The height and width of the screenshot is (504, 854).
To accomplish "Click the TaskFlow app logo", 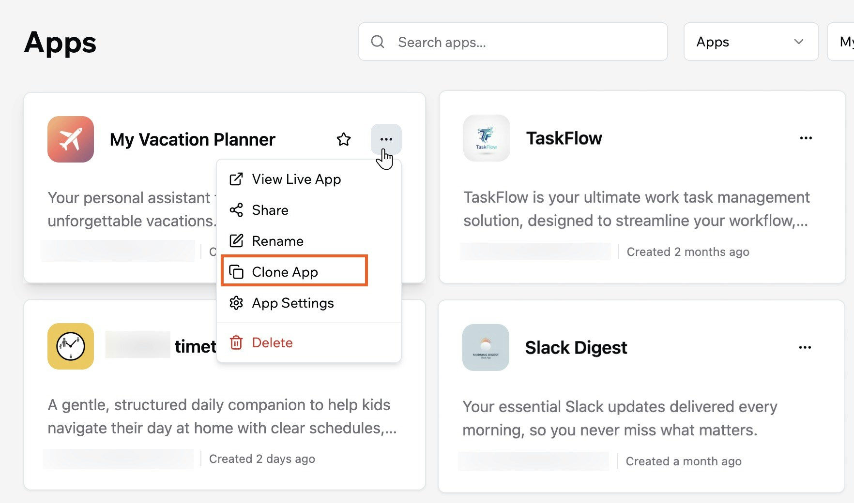I will point(486,138).
